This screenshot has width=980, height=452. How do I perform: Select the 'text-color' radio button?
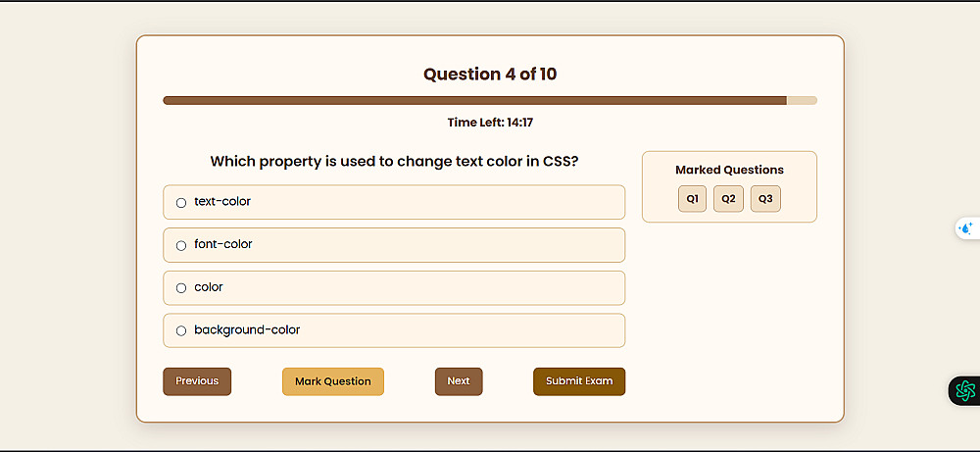[181, 203]
